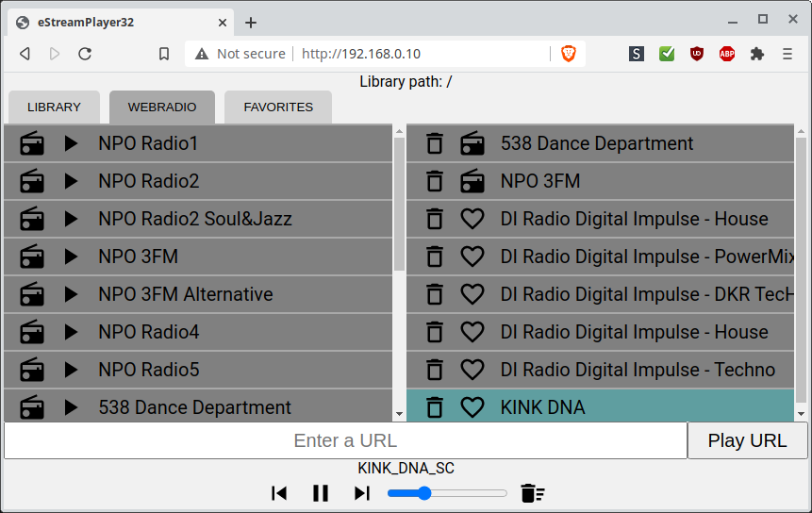The image size is (812, 513).
Task: Open the uBlock Origin extension icon
Action: (697, 54)
